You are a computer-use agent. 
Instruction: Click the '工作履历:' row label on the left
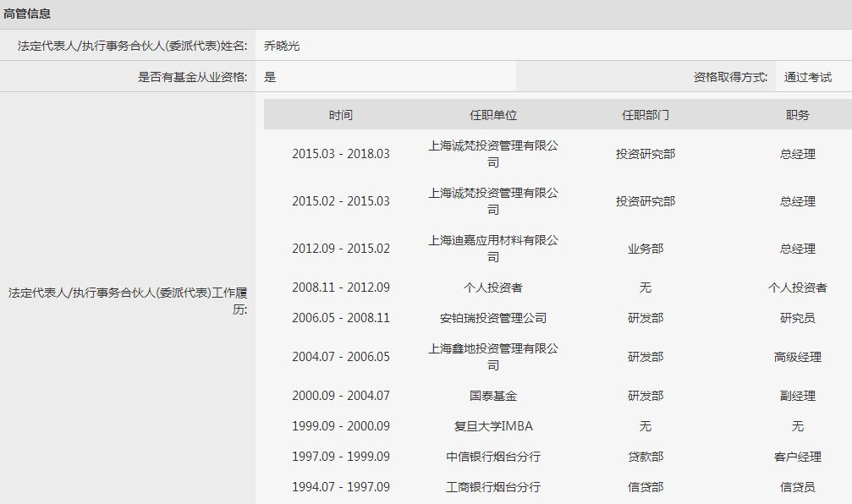[x=128, y=301]
